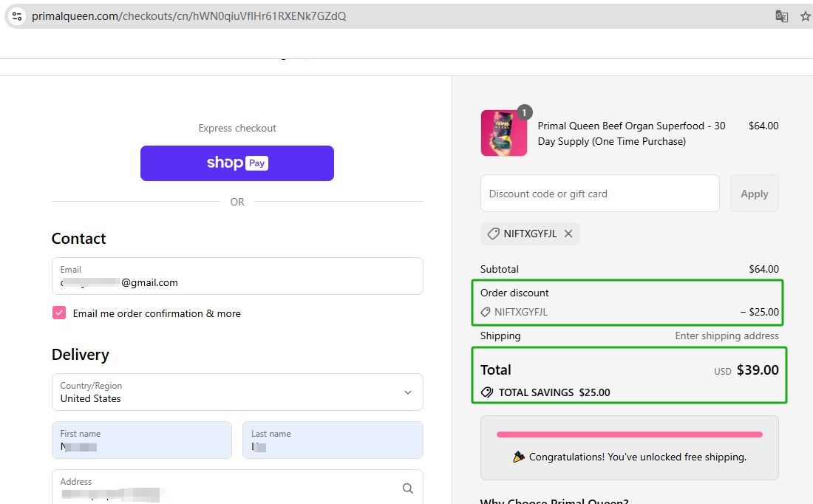Click 'Enter shipping address' text
The image size is (813, 504).
coord(727,336)
